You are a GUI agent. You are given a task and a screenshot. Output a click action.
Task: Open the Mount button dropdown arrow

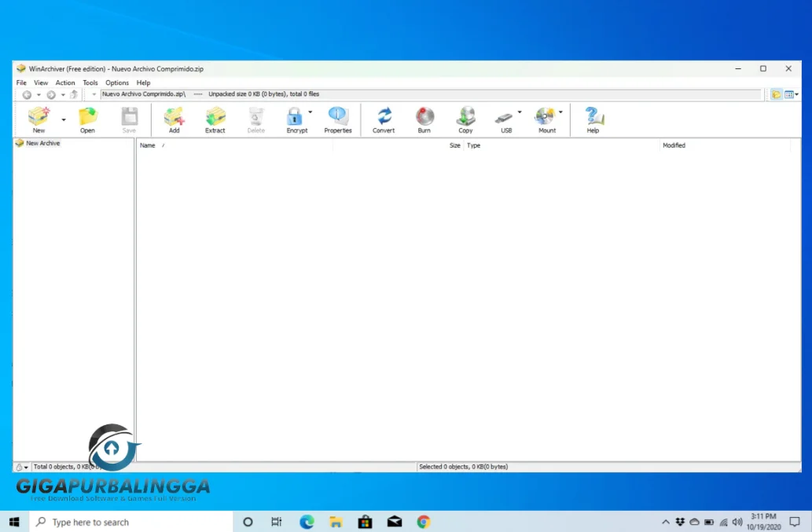coord(561,111)
